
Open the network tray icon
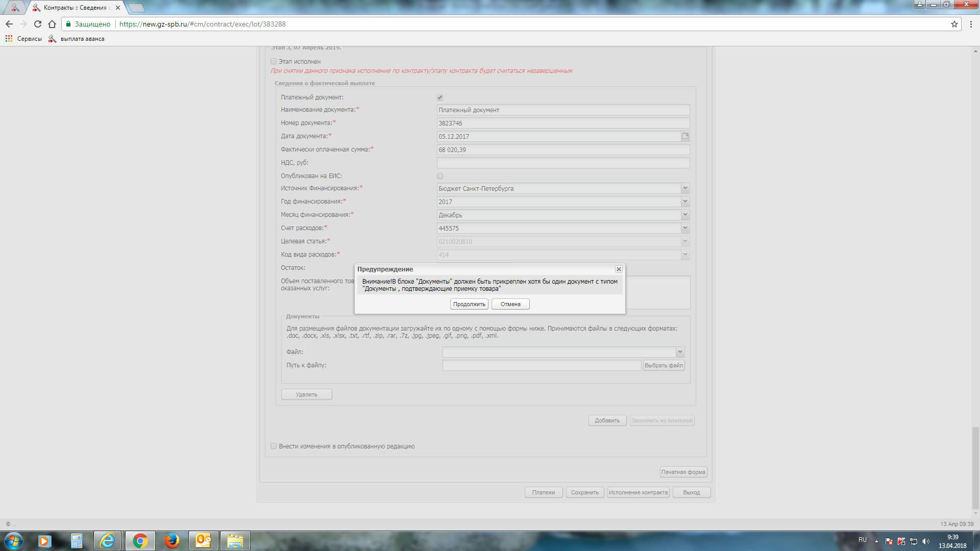914,541
